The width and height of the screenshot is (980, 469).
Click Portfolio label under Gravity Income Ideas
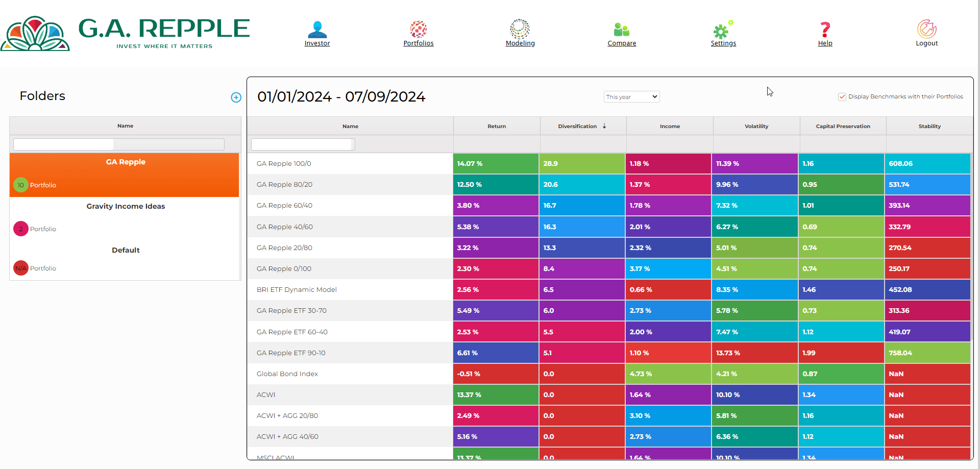point(43,229)
